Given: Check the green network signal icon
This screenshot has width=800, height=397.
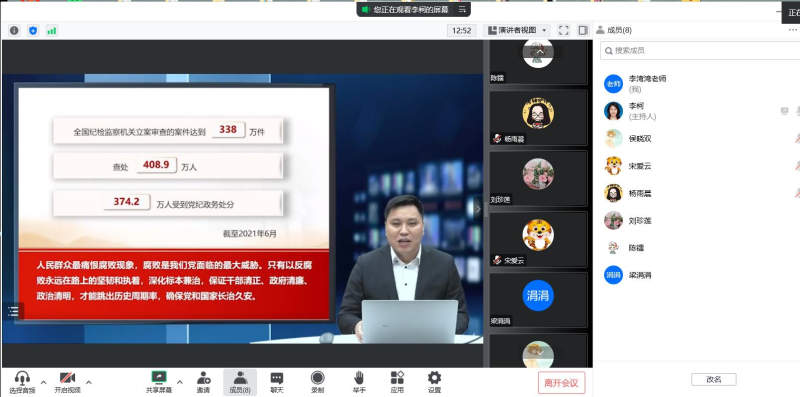Looking at the screenshot, I should tap(52, 31).
